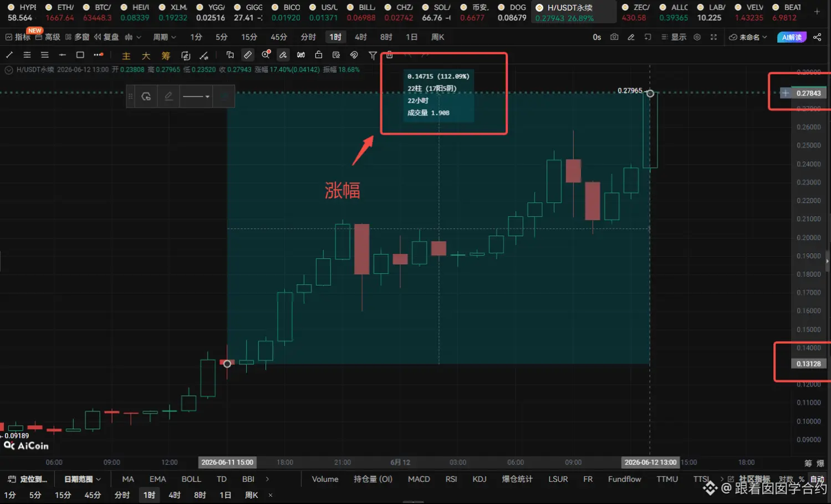
Task: Toggle the EMA indicator
Action: [x=158, y=479]
